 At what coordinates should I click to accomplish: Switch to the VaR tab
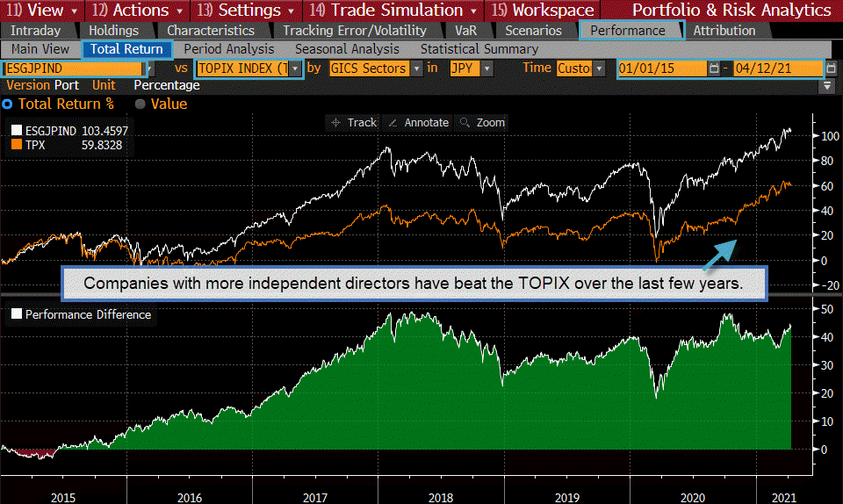tap(465, 31)
